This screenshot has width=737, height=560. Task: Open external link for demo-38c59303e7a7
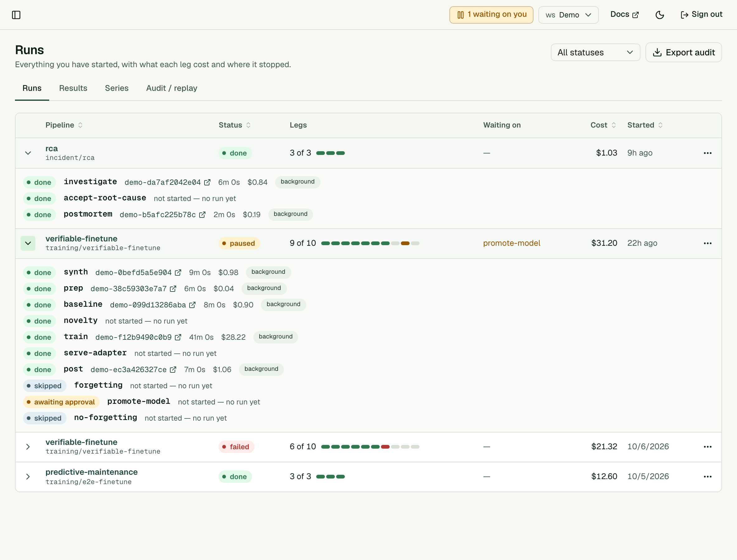173,289
